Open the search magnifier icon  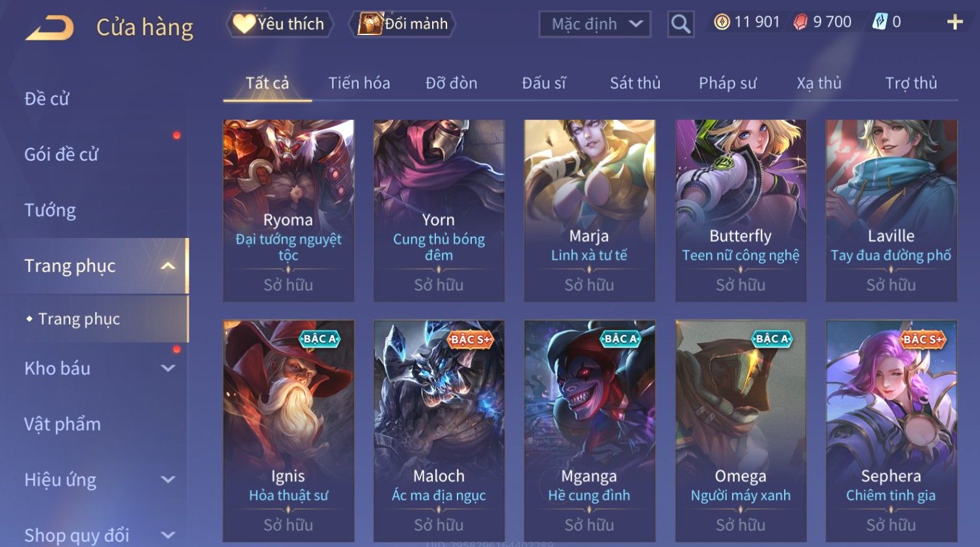tap(681, 24)
